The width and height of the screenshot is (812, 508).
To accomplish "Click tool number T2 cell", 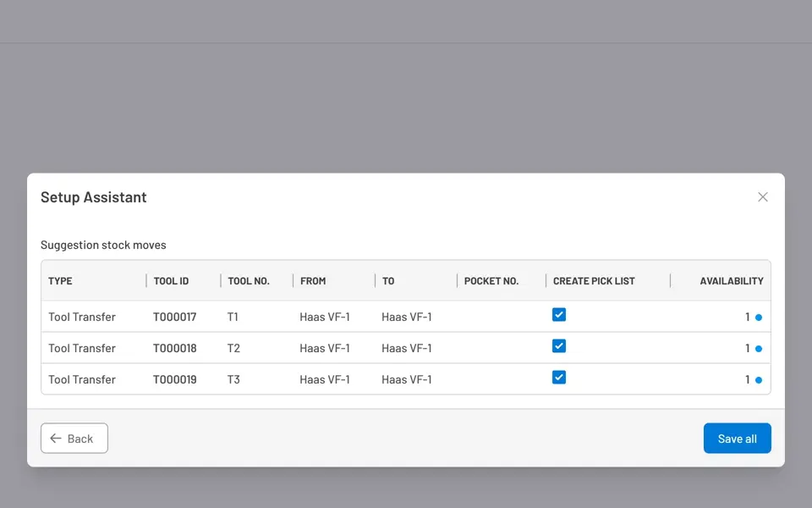I will (x=233, y=348).
